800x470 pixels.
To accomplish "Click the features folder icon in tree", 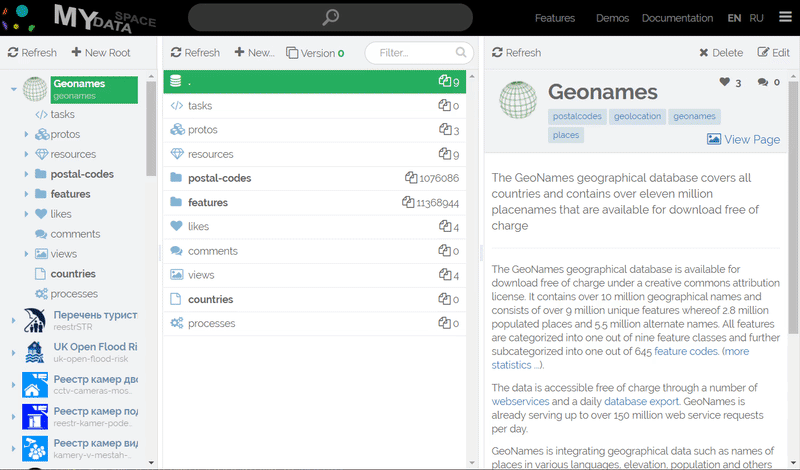I will 41,194.
